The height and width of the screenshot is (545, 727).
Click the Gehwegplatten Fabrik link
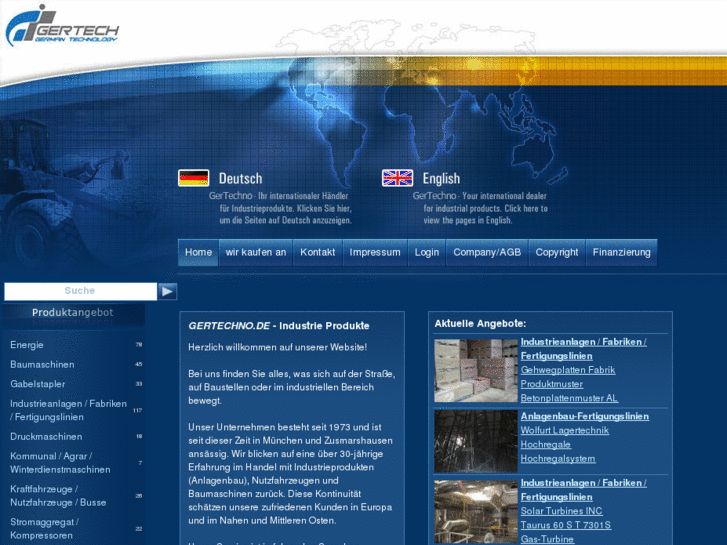(568, 370)
